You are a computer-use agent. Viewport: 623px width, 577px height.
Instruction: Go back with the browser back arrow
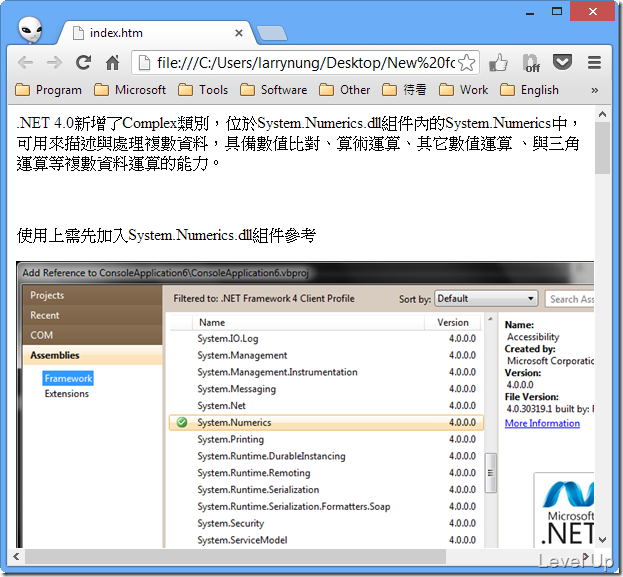click(x=25, y=63)
